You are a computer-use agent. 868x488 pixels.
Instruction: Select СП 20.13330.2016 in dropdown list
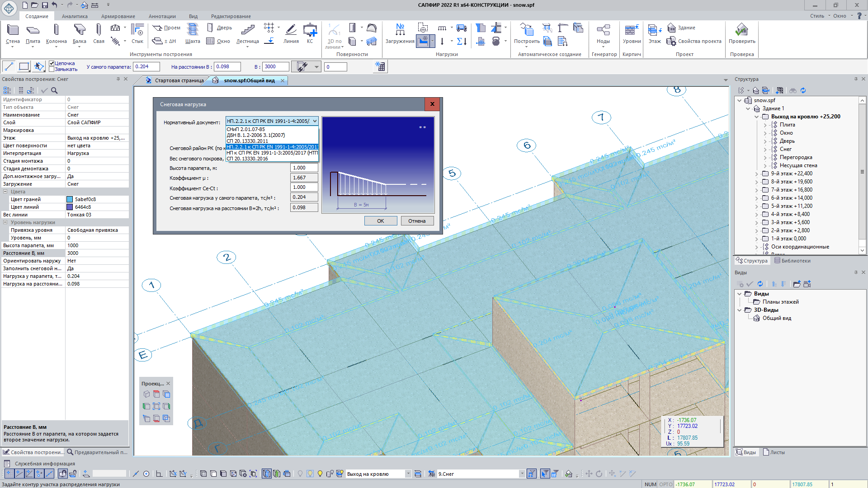pos(247,159)
